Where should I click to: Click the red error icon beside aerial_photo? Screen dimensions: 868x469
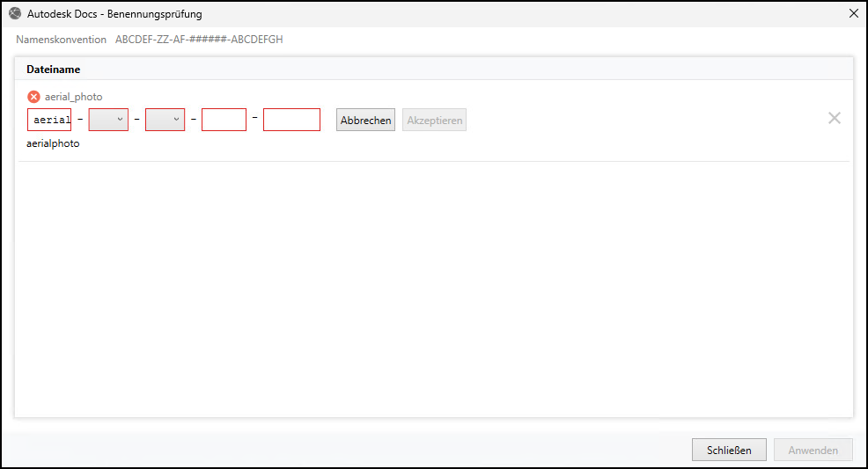tap(33, 97)
